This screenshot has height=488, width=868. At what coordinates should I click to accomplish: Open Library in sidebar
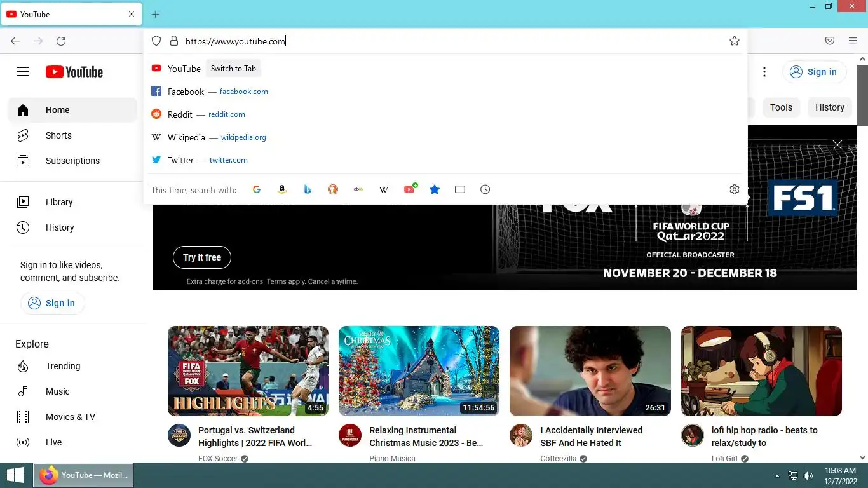(72, 202)
